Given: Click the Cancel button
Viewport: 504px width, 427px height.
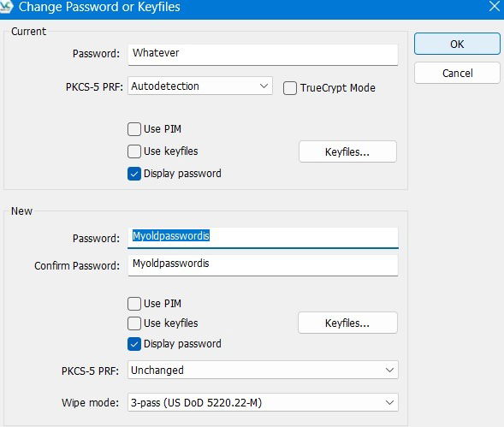Looking at the screenshot, I should click(x=457, y=73).
